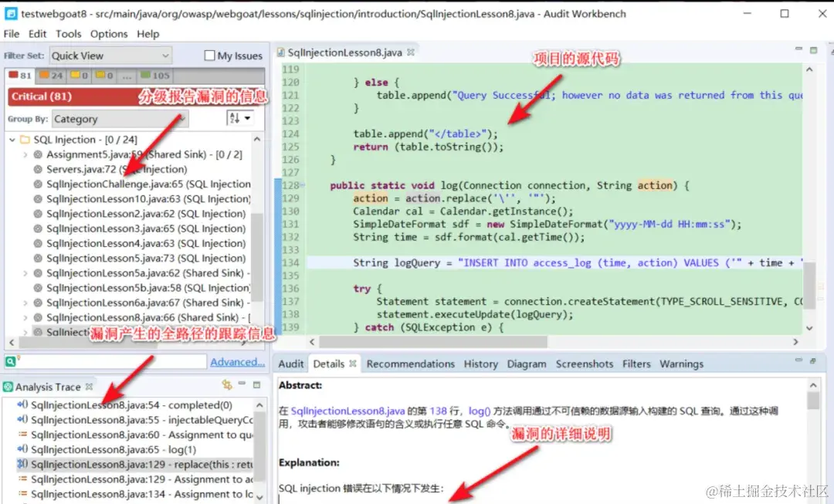Viewport: 834px width, 504px height.
Task: Click the assignment icon at trace step java:60
Action: pos(23,435)
